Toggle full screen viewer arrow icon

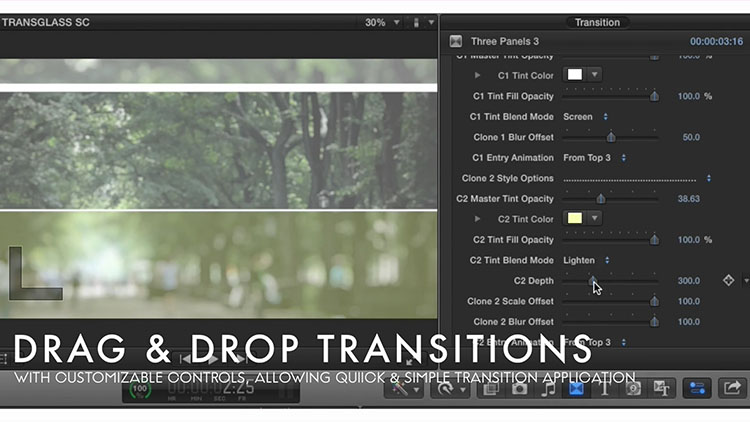coord(409,361)
